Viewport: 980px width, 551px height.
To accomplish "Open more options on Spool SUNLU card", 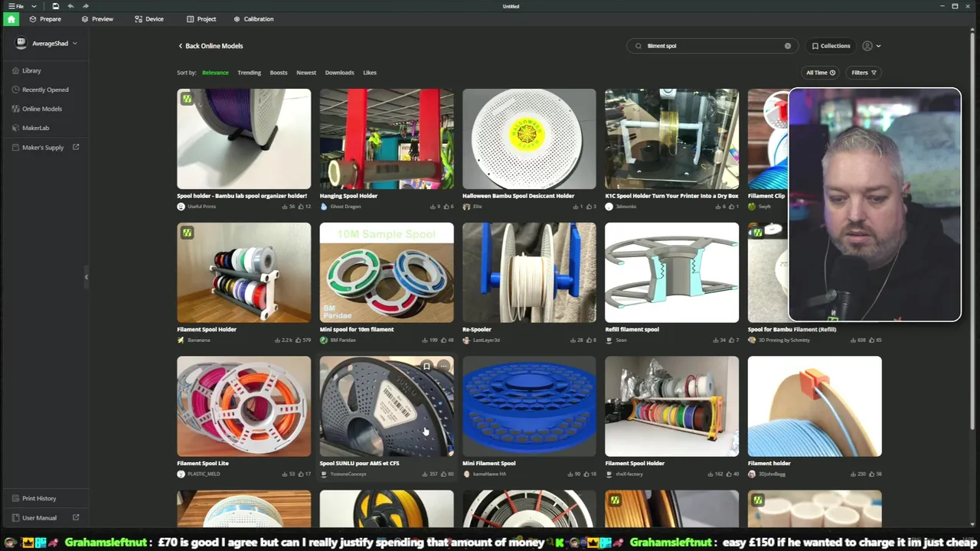I will coord(443,367).
